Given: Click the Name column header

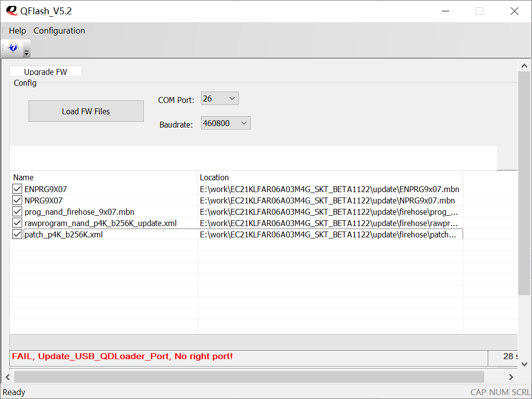Looking at the screenshot, I should [103, 177].
